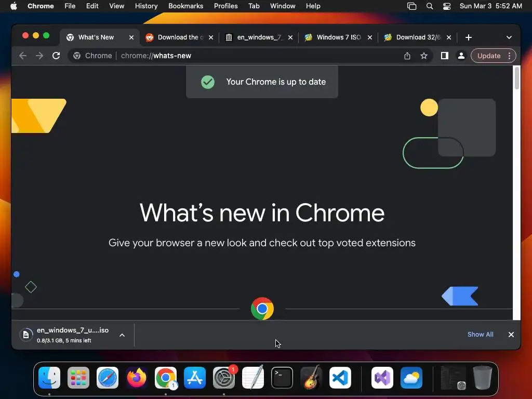Open Visual Studio Code from the Dock
Screen dimensions: 532x399
tap(340, 378)
